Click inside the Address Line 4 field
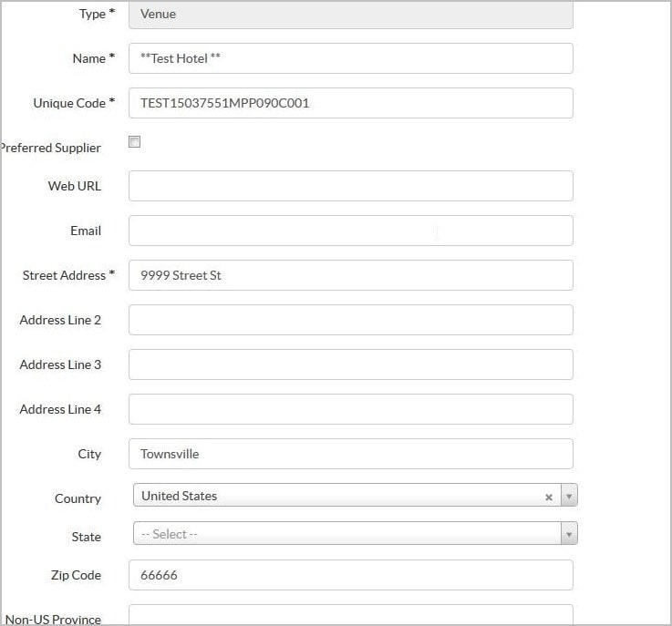 (350, 409)
